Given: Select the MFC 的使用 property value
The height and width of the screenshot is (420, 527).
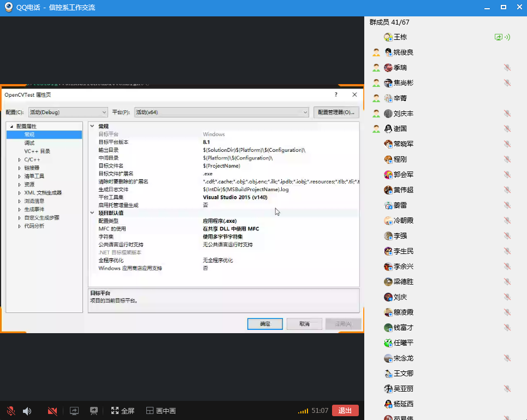Looking at the screenshot, I should pyautogui.click(x=231, y=229).
